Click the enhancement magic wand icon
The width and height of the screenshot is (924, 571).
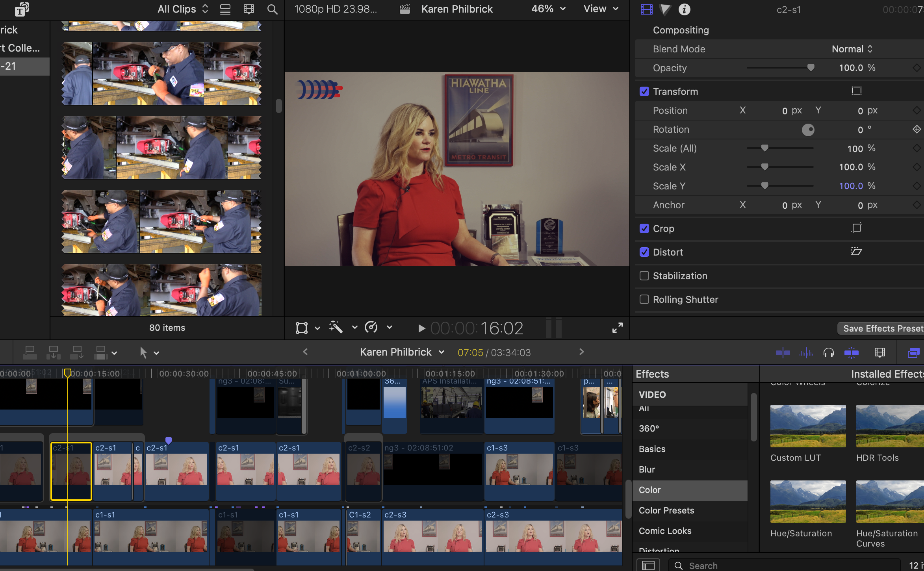click(x=336, y=327)
